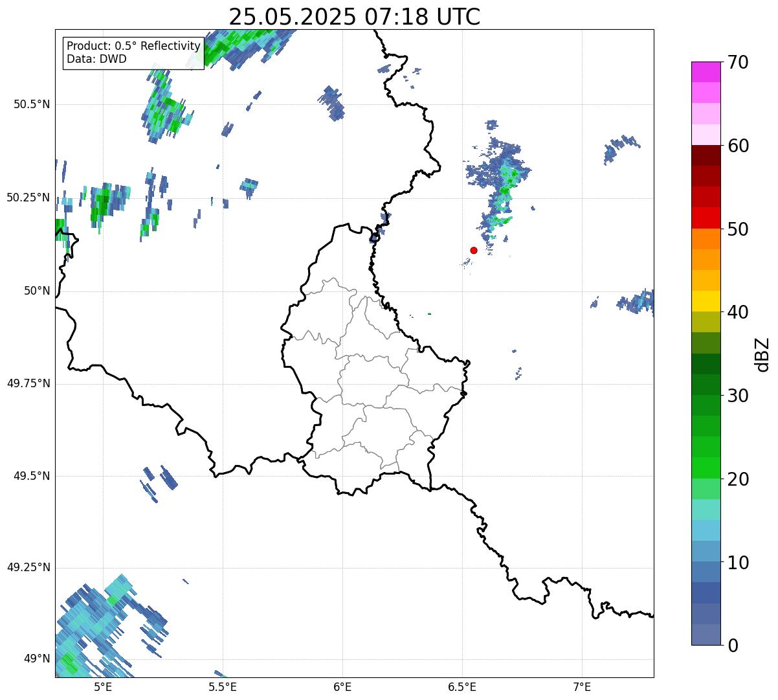
Task: Click the 10 tick label on the colorbar
Action: pyautogui.click(x=738, y=562)
